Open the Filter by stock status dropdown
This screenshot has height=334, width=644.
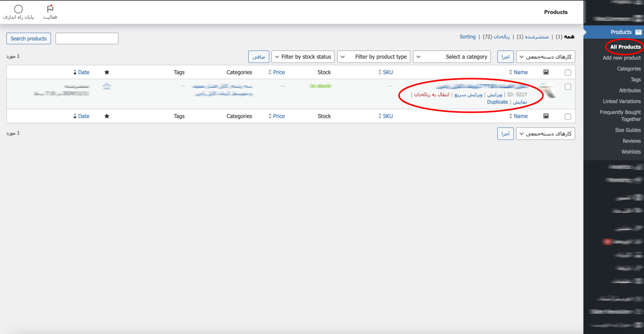[x=303, y=57]
